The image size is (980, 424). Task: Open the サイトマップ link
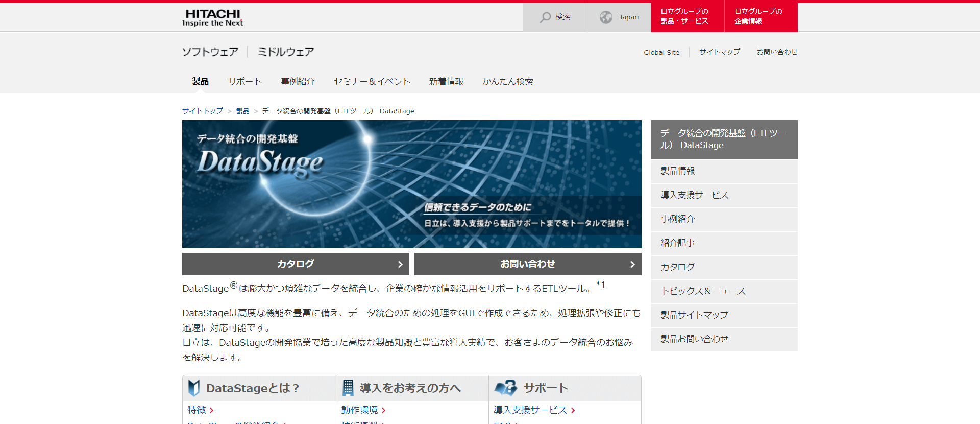(x=720, y=52)
